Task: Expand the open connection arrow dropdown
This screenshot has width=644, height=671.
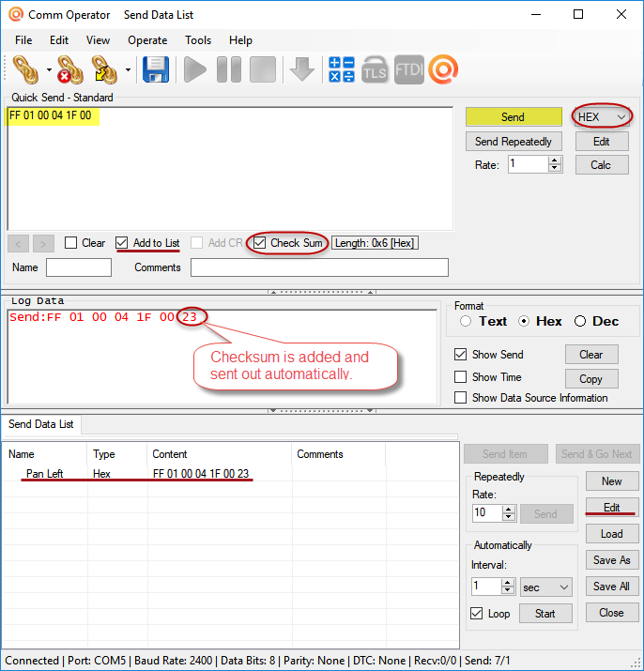Action: [49, 69]
